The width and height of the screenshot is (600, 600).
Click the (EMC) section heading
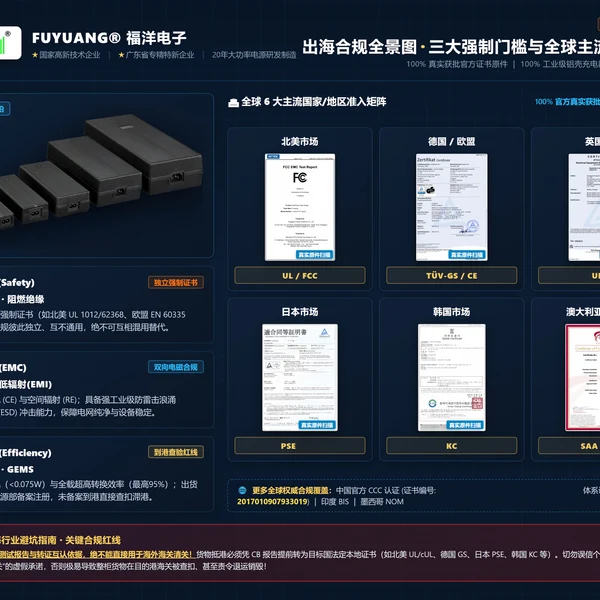coord(13,368)
